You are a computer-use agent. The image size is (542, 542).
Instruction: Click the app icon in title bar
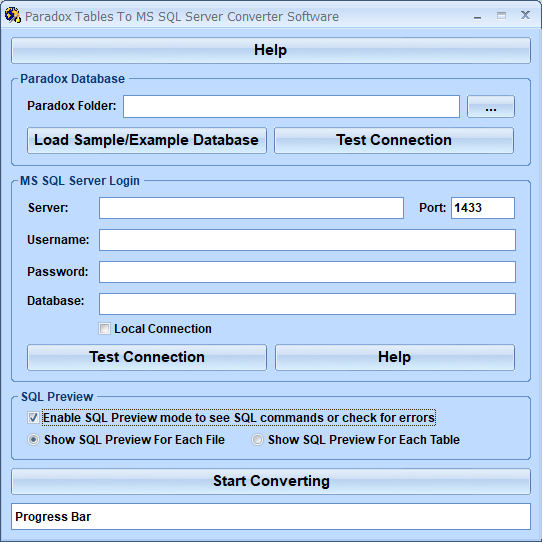pos(12,16)
